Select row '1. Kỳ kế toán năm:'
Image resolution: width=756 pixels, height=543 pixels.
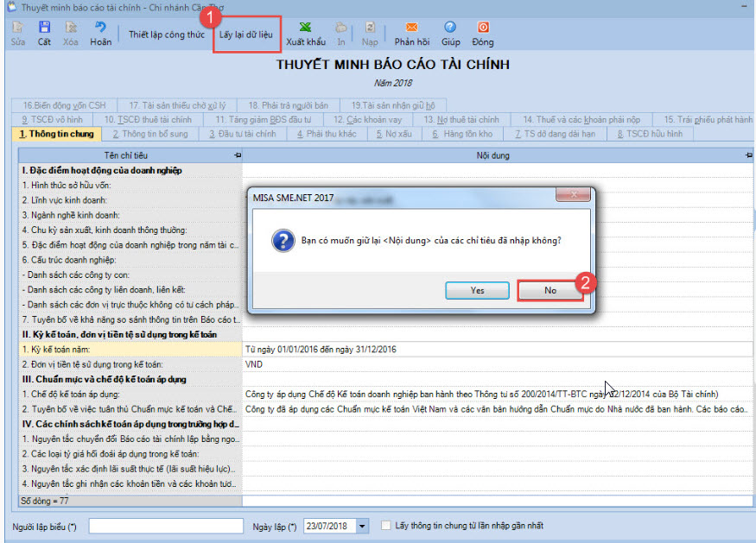tap(130, 350)
